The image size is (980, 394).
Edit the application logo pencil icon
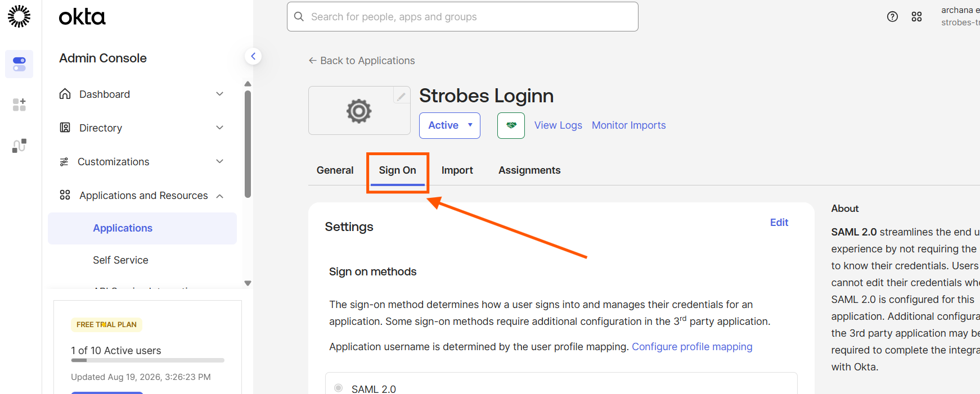pyautogui.click(x=401, y=97)
